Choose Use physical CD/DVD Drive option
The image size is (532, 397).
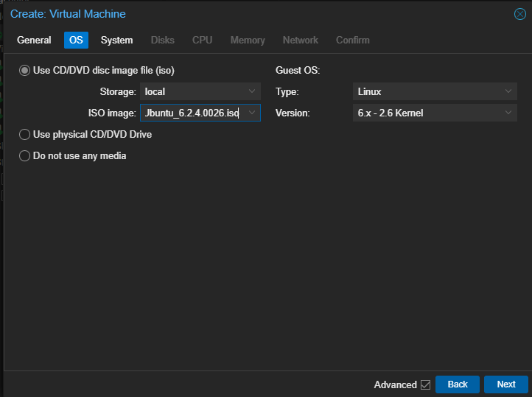click(24, 135)
